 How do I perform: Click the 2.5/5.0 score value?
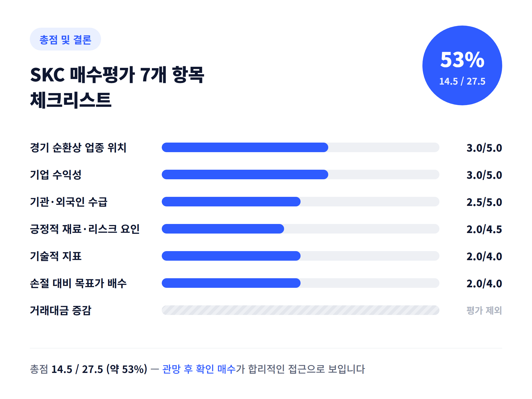click(x=484, y=202)
